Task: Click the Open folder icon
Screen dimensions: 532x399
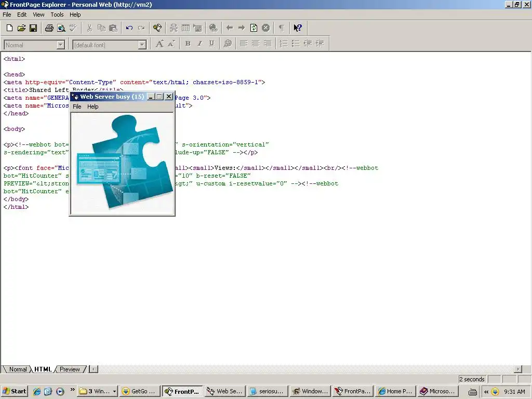Action: [x=21, y=28]
